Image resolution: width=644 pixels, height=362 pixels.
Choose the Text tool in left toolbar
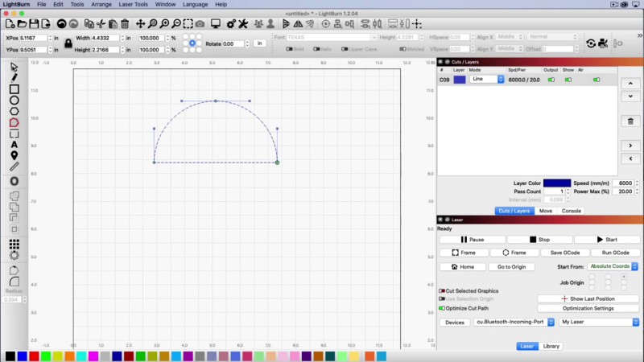[x=14, y=145]
